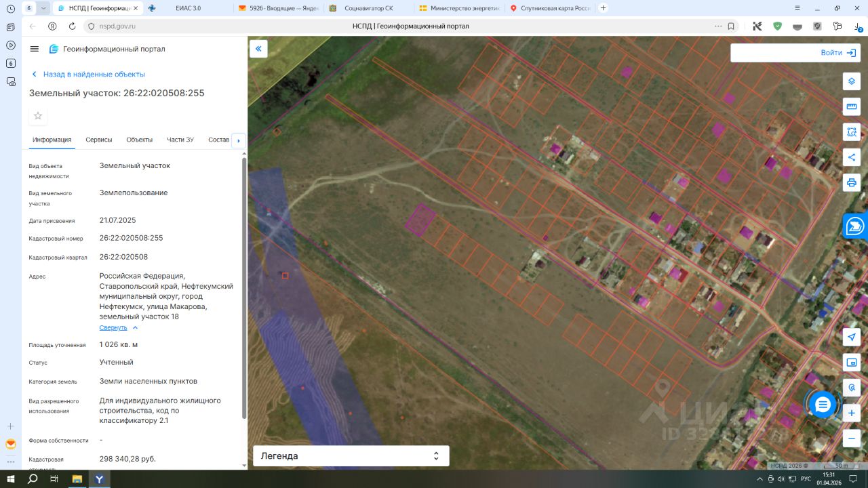Screen dimensions: 868x488
Task: Open the hamburger menu of the portal
Action: click(35, 49)
